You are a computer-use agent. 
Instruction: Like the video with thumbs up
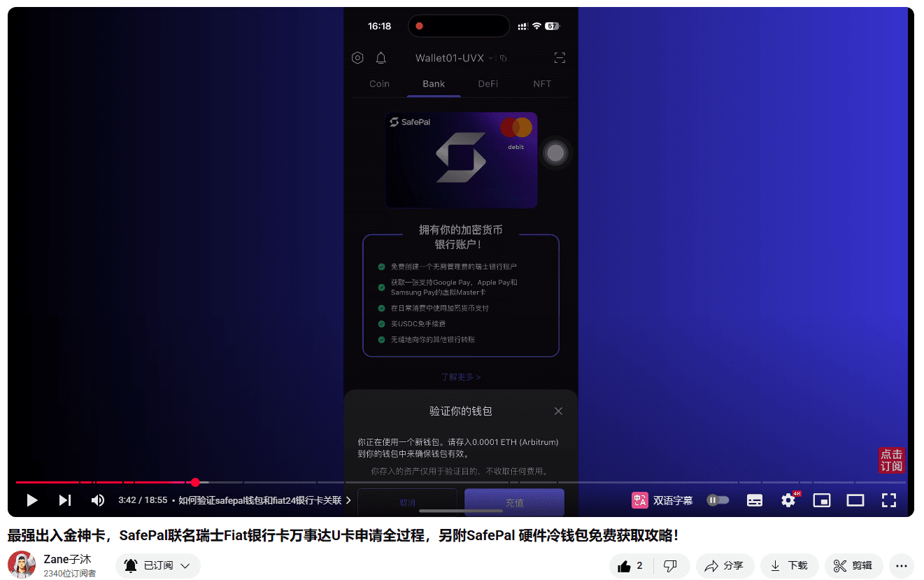point(631,566)
